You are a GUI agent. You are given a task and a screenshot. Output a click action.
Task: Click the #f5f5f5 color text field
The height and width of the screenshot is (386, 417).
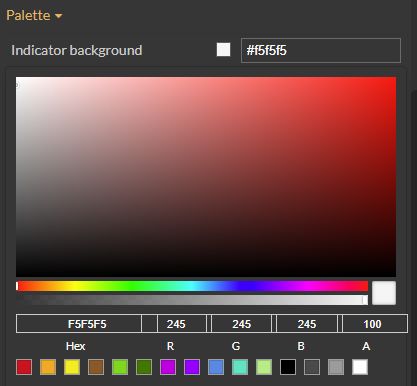click(x=321, y=50)
